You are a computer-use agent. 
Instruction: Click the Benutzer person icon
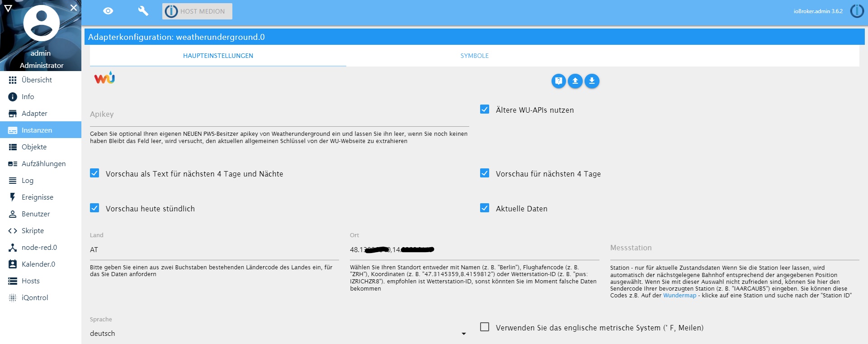[13, 214]
